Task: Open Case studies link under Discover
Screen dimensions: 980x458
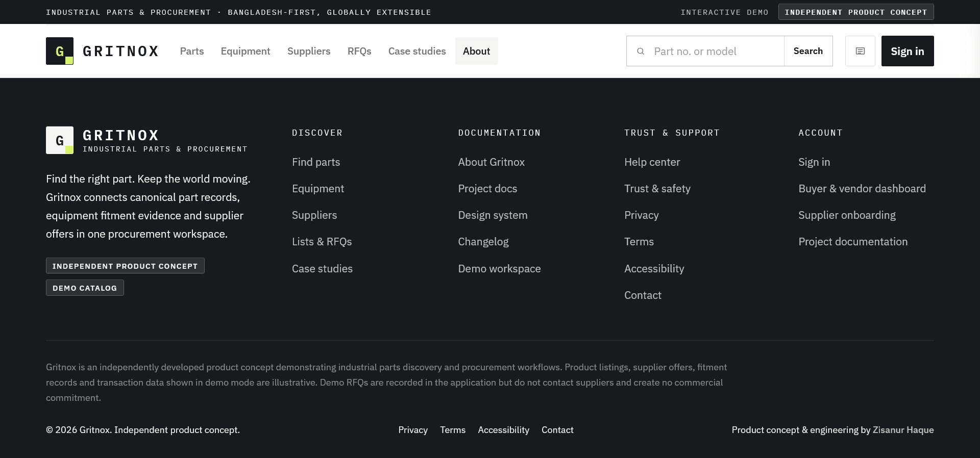Action: 323,269
